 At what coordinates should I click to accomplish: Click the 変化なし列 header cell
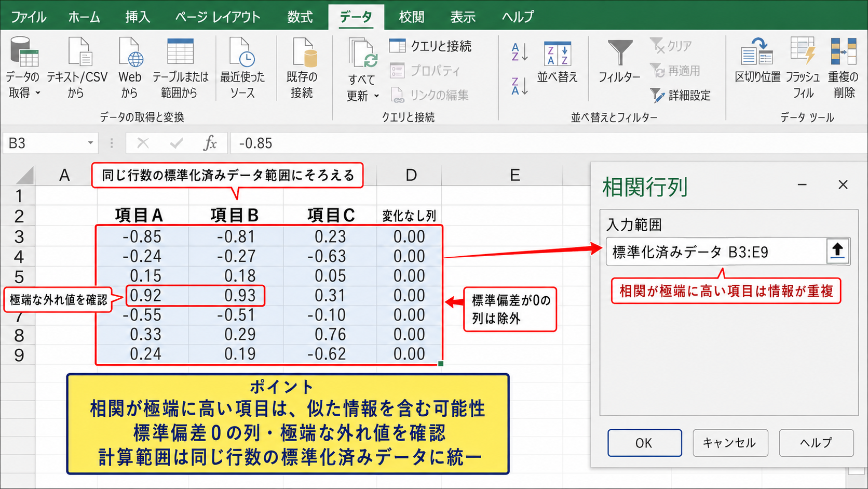(x=410, y=215)
